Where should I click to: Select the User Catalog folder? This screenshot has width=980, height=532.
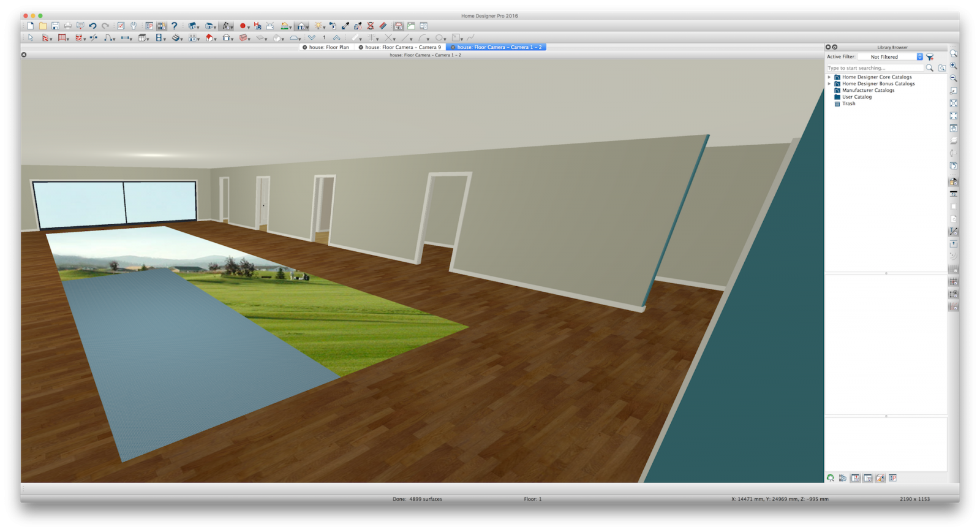(856, 97)
